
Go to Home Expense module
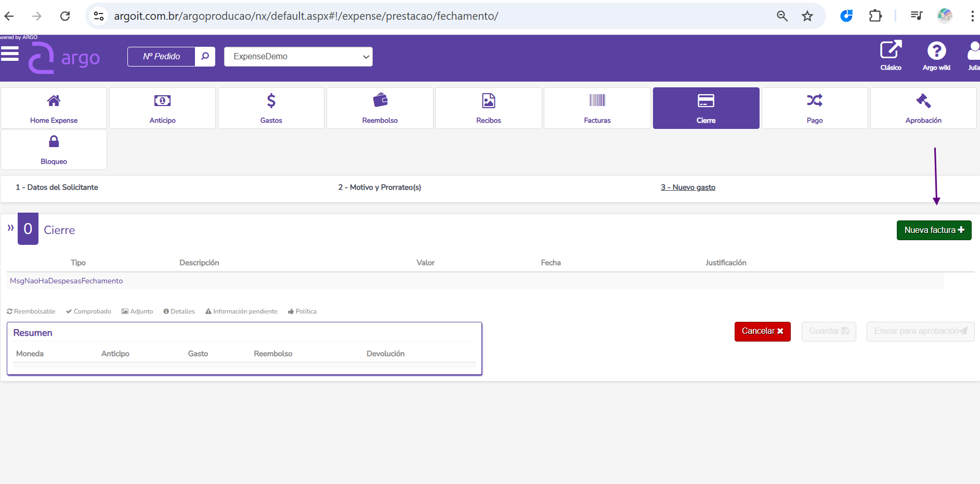tap(54, 108)
